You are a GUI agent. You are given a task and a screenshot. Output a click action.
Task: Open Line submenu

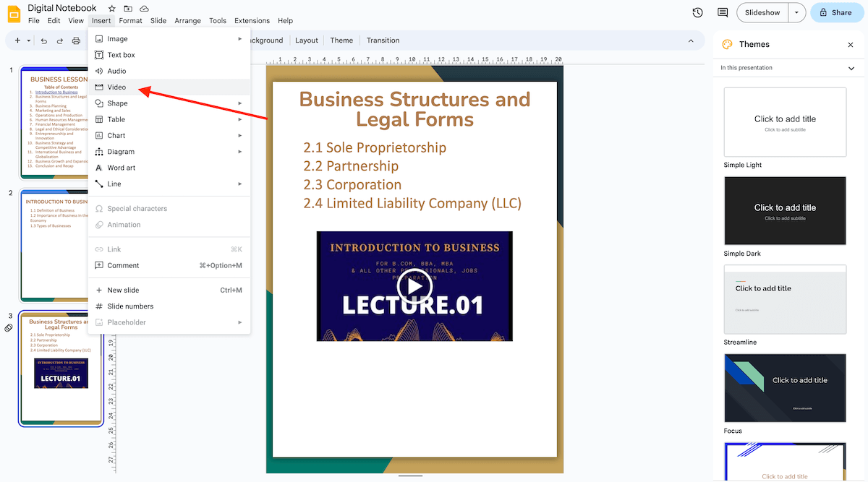point(169,184)
